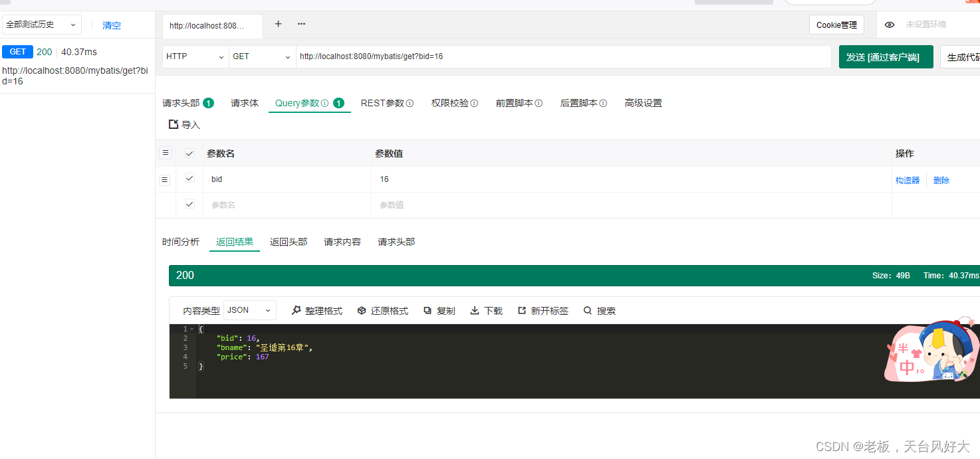This screenshot has width=980, height=459.
Task: Click the history URL ending with bid=16
Action: click(x=74, y=76)
